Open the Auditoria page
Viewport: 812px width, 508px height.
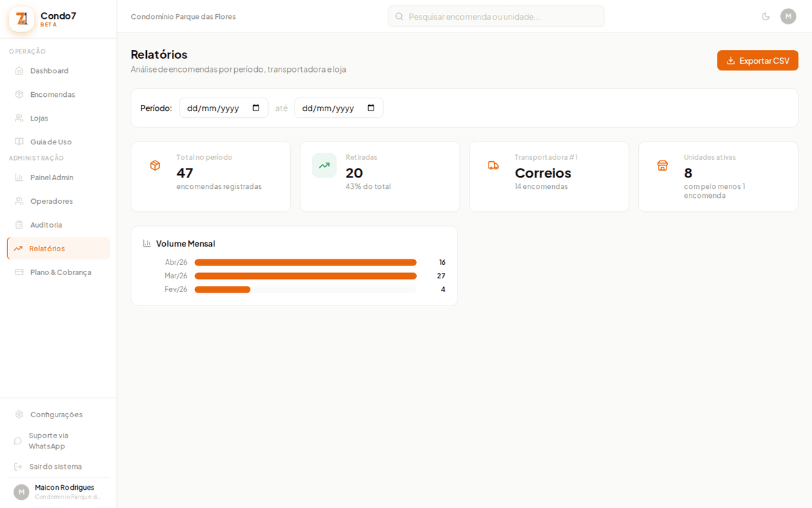tap(46, 225)
